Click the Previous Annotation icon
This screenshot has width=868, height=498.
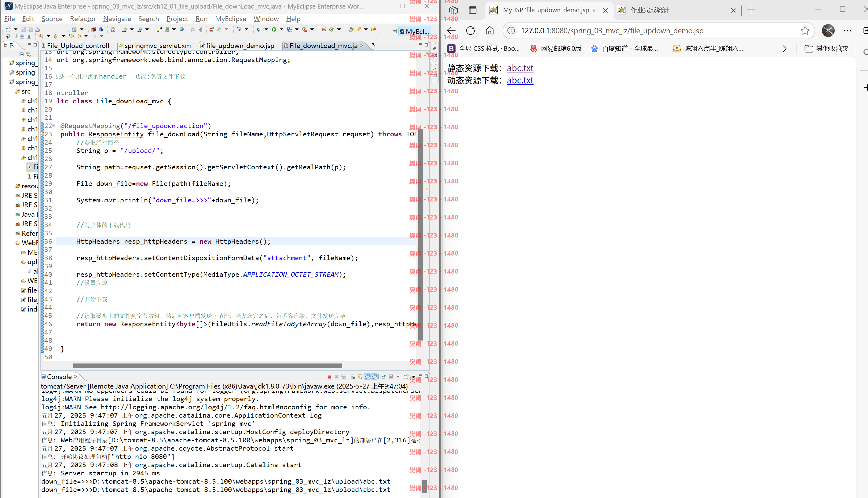click(56, 36)
